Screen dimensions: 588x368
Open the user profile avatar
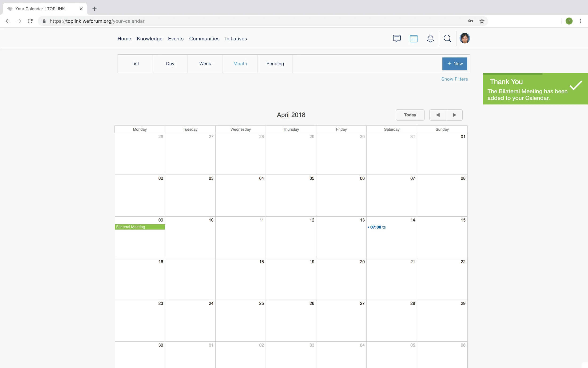pos(465,38)
